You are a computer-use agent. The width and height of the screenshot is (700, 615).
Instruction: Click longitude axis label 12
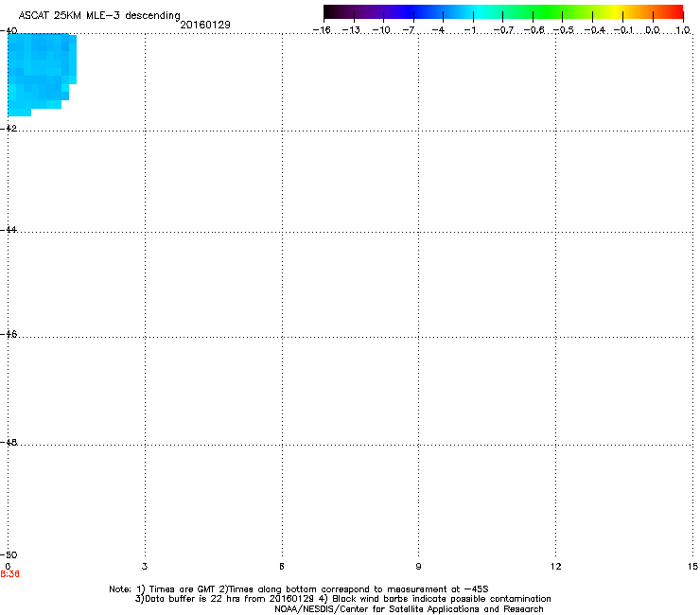point(556,567)
